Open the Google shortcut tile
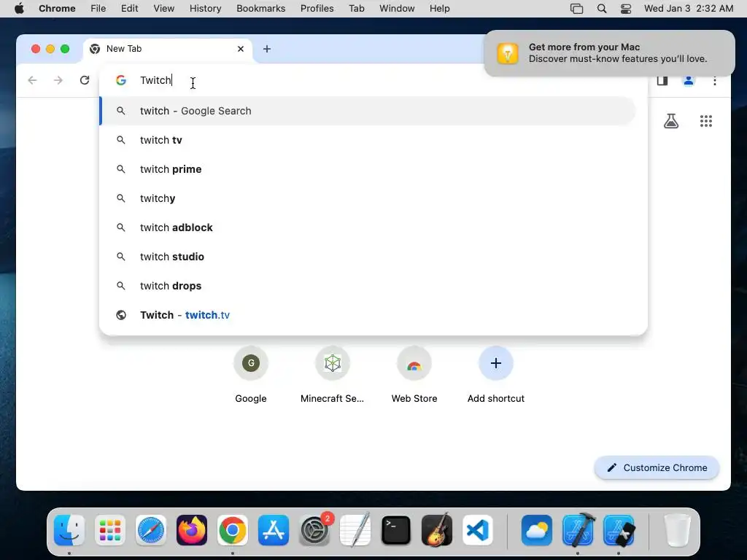The height and width of the screenshot is (560, 747). click(x=251, y=375)
